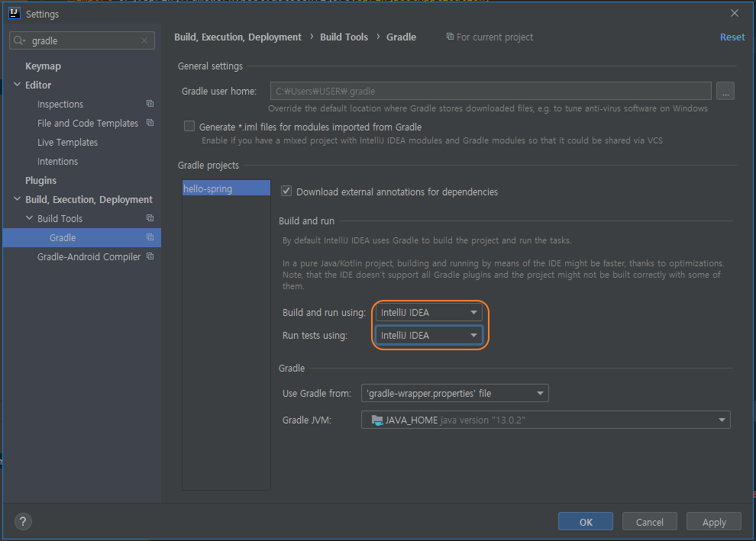Select the Gradle item under Build Tools
Viewport: 756px width, 541px height.
pos(82,237)
